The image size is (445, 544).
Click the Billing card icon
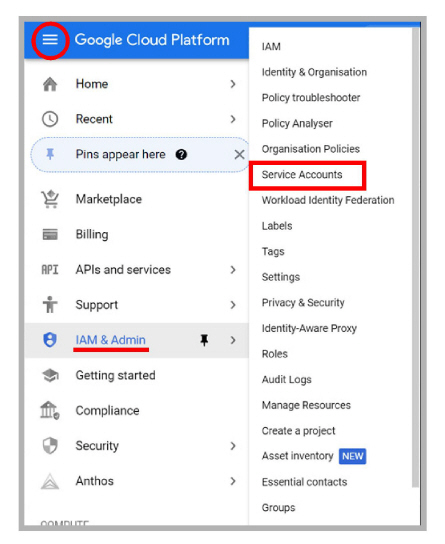pos(50,235)
